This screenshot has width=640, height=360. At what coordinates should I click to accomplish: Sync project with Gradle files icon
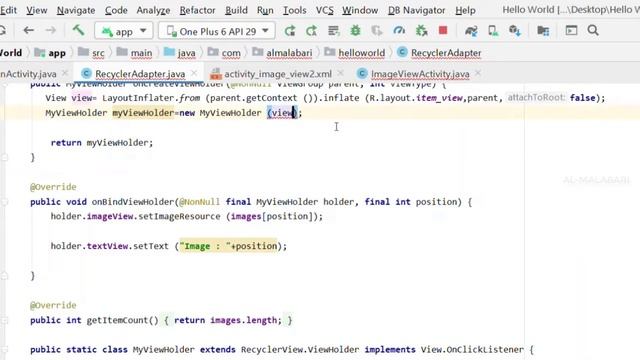pyautogui.click(x=471, y=31)
